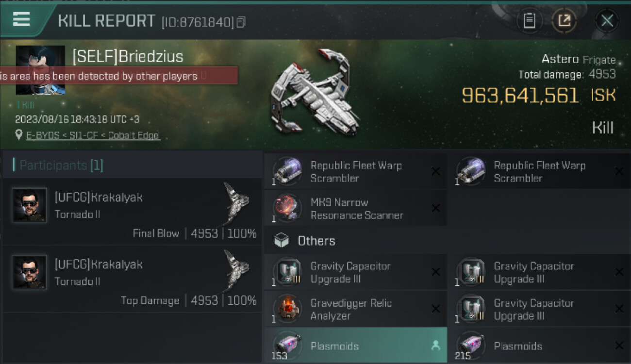Click the share kill report icon
This screenshot has height=364, width=631.
564,20
